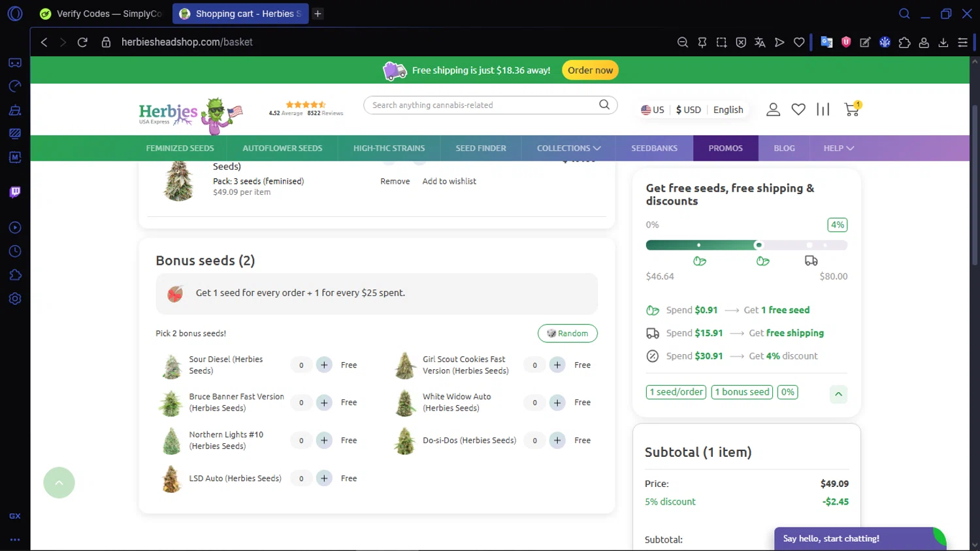Click the search magnifier icon
The width and height of the screenshot is (980, 551).
click(604, 105)
